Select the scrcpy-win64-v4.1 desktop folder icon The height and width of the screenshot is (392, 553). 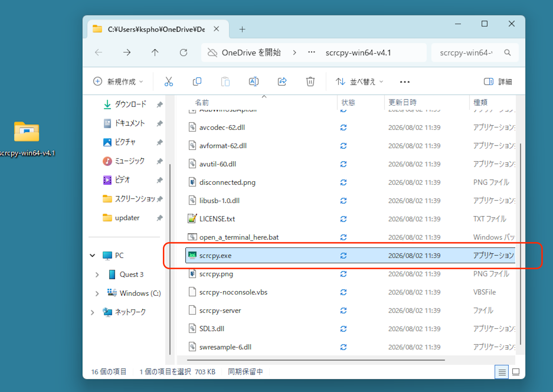(x=27, y=132)
